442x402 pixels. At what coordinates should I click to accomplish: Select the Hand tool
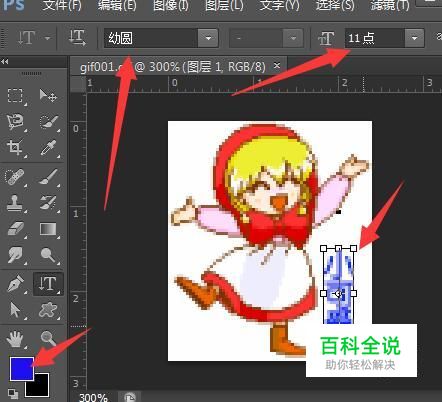pos(15,339)
